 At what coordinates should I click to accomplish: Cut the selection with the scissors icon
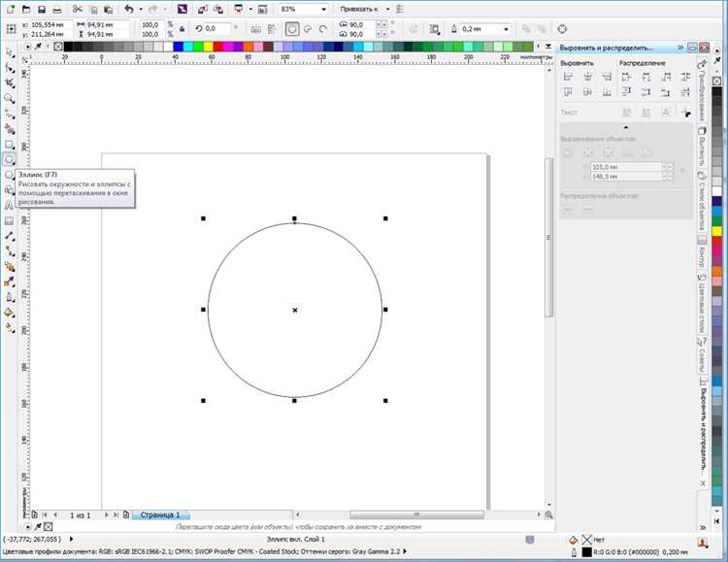point(78,9)
